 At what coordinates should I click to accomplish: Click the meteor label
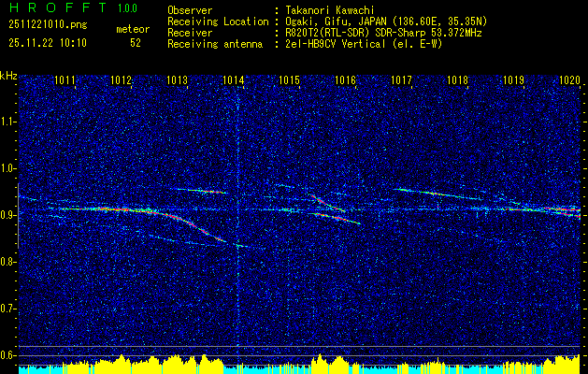coord(133,29)
